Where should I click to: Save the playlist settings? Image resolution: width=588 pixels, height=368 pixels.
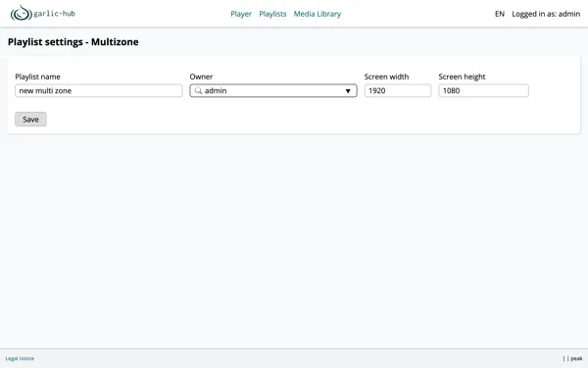30,119
